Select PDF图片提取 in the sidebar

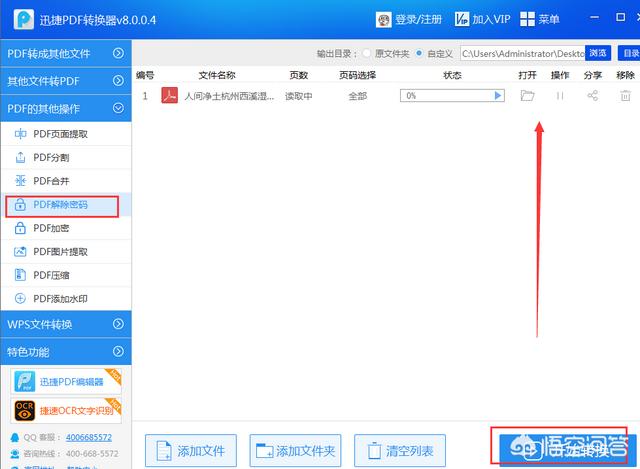(66, 252)
